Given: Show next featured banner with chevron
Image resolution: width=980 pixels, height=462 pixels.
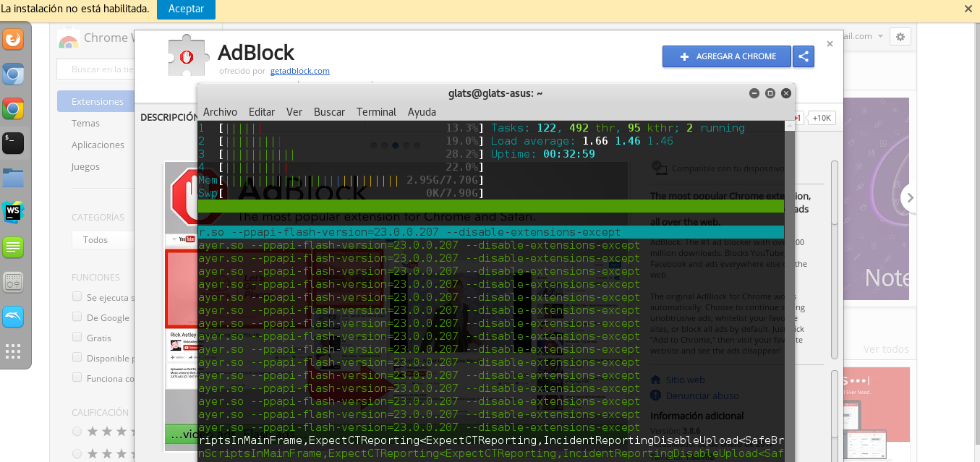Looking at the screenshot, I should pos(911,197).
